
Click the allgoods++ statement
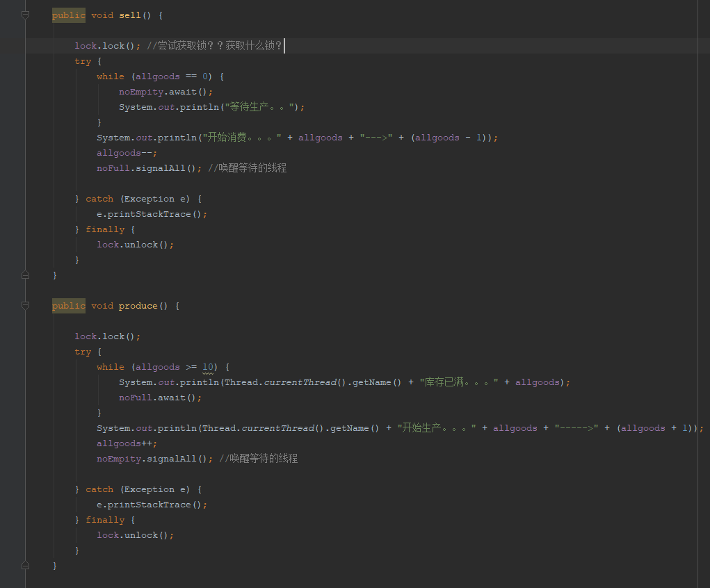click(127, 443)
